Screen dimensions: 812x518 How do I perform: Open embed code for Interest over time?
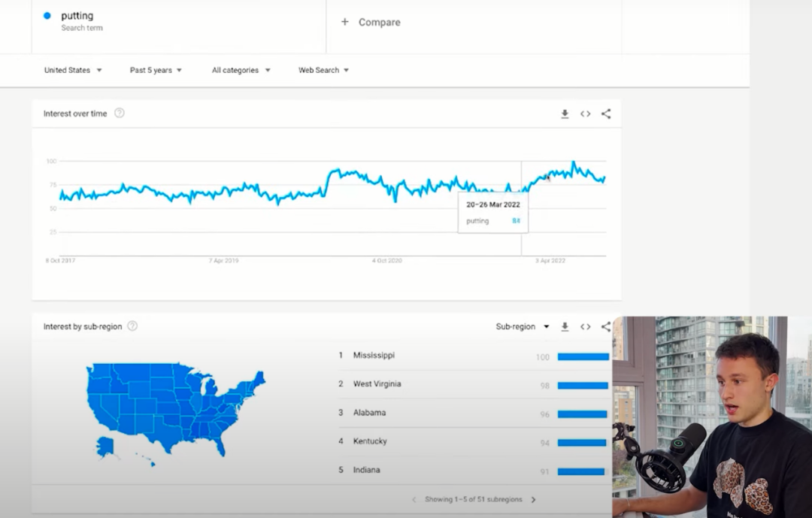click(585, 114)
